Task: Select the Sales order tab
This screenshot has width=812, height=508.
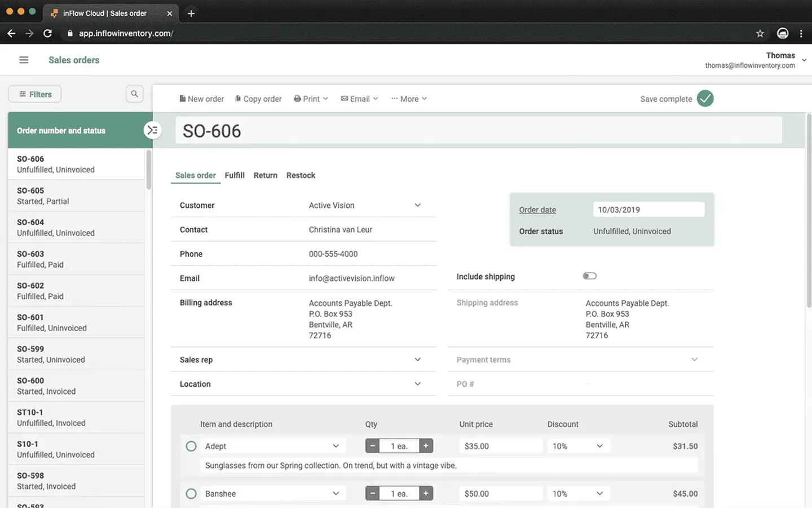Action: coord(195,176)
